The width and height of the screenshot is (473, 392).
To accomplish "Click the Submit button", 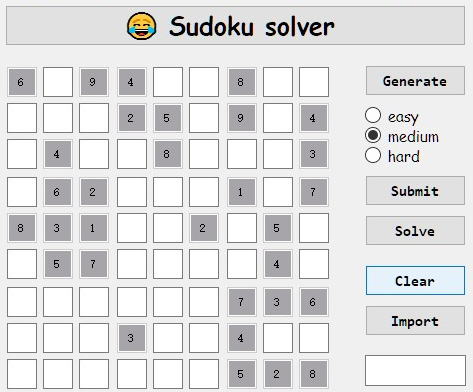I will [x=415, y=191].
